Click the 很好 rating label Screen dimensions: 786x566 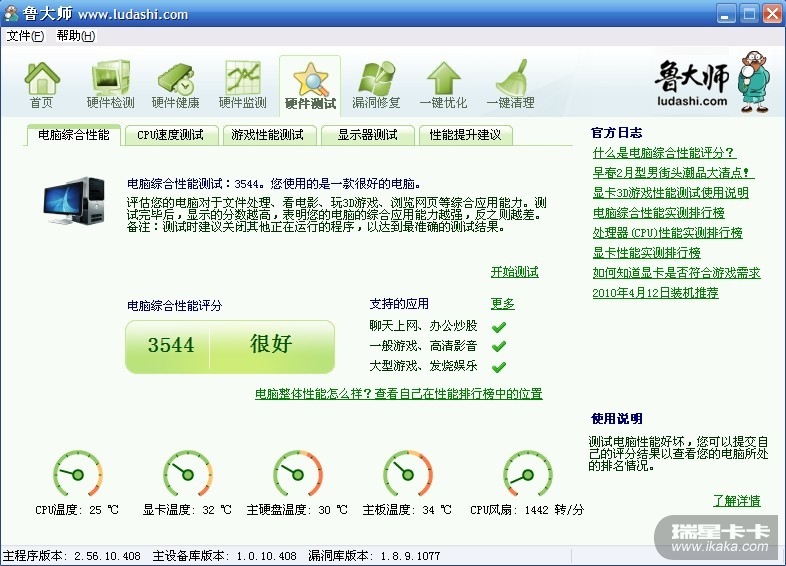[x=271, y=344]
